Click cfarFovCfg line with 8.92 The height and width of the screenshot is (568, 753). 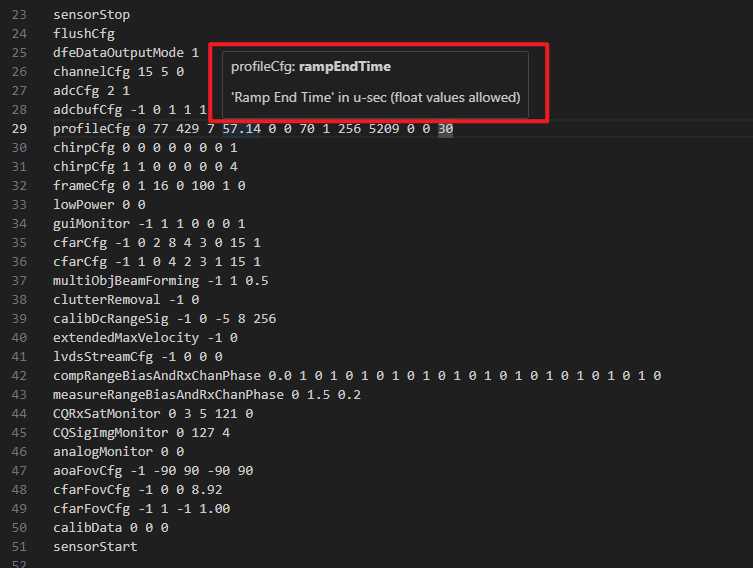click(x=137, y=490)
